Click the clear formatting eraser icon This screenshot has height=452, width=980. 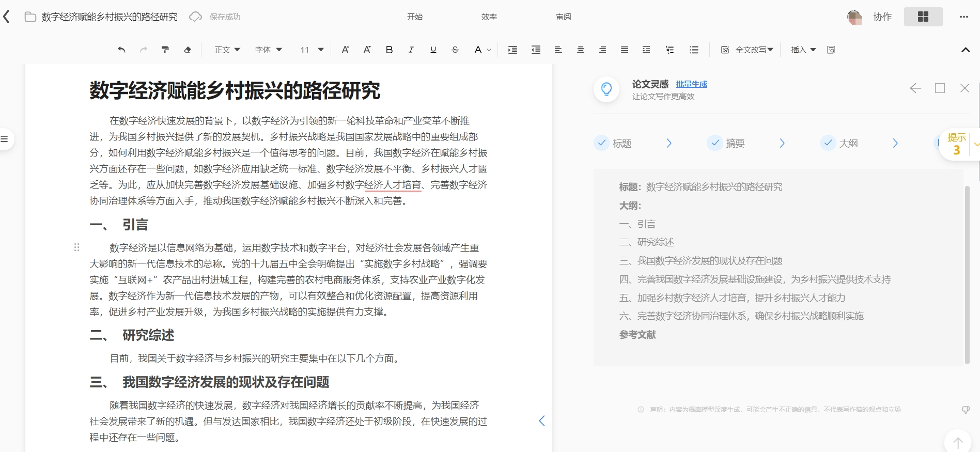(x=188, y=50)
